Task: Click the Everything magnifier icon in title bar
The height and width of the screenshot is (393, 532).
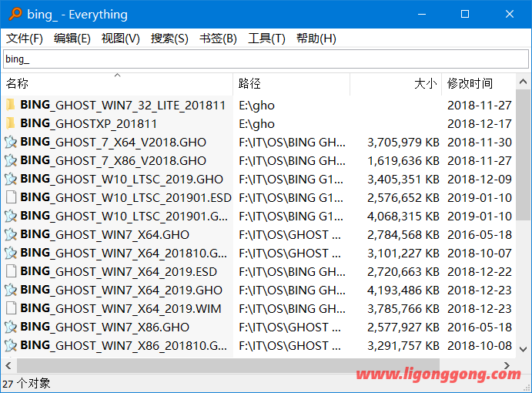Action: [x=15, y=15]
